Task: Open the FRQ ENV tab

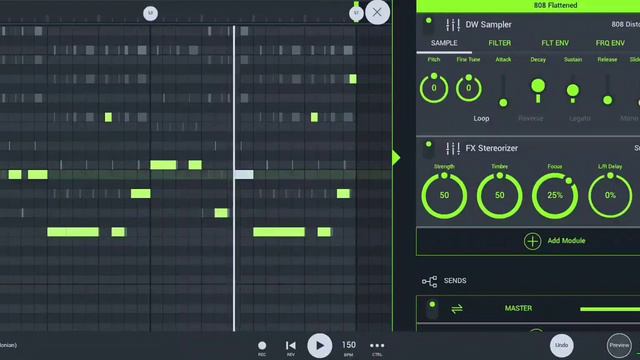Action: tap(610, 43)
